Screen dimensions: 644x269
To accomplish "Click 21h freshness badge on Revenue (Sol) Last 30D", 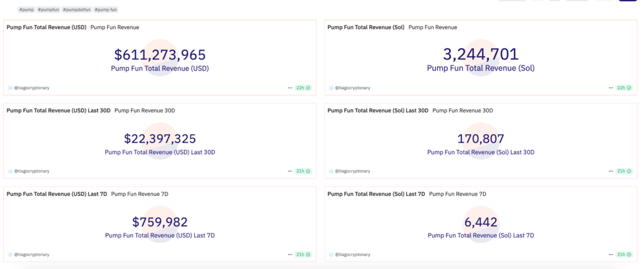I will (x=624, y=171).
